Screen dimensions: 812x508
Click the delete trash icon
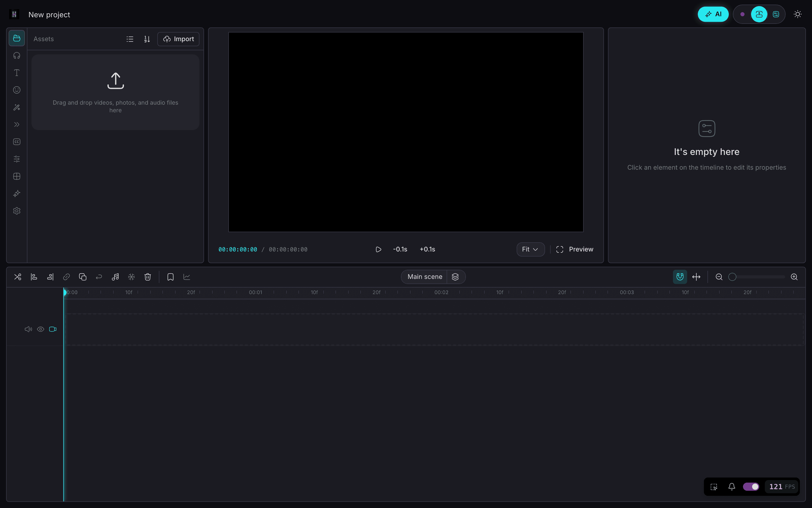click(x=148, y=277)
